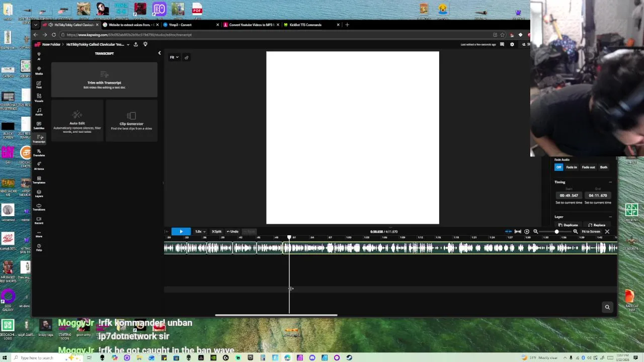This screenshot has width=644, height=362.
Task: Click the End time field 04:11.670
Action: coord(598,195)
